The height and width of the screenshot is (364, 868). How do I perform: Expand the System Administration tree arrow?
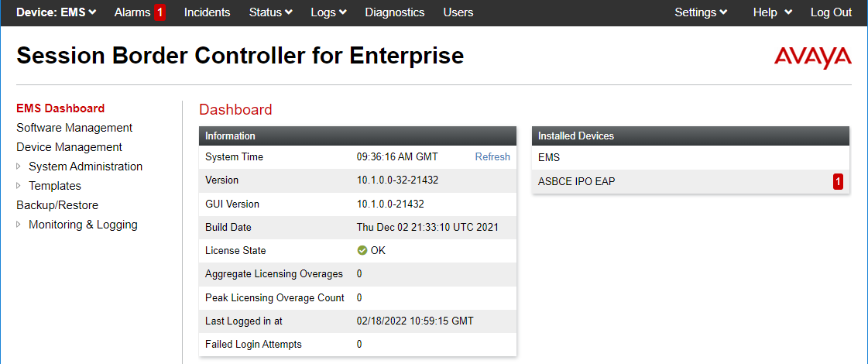(19, 167)
